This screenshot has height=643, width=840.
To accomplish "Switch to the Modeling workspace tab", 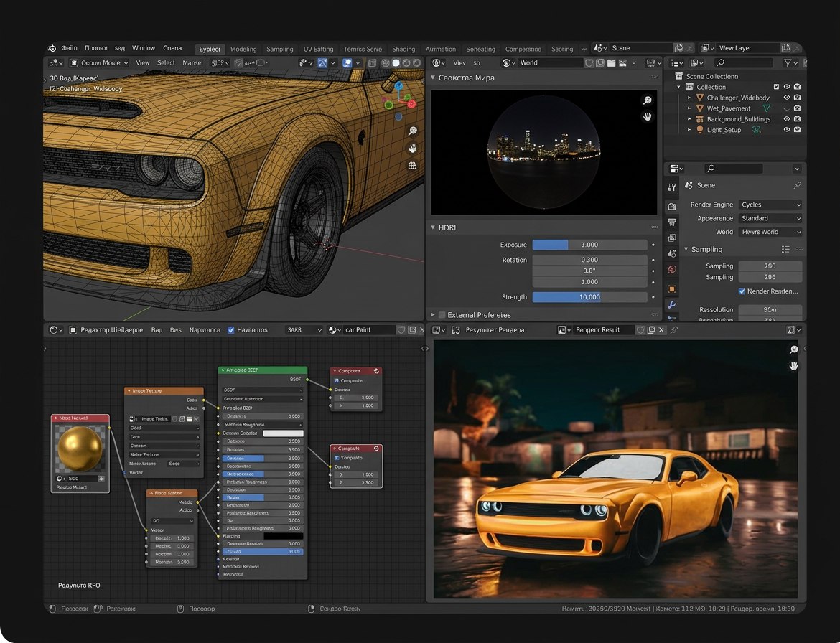I will [x=243, y=50].
